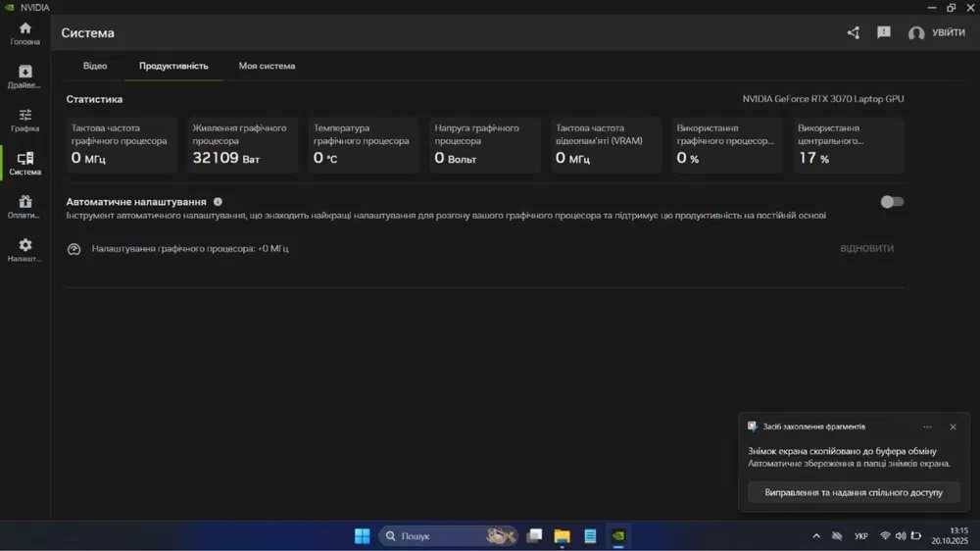Click the battery tray icon

916,536
